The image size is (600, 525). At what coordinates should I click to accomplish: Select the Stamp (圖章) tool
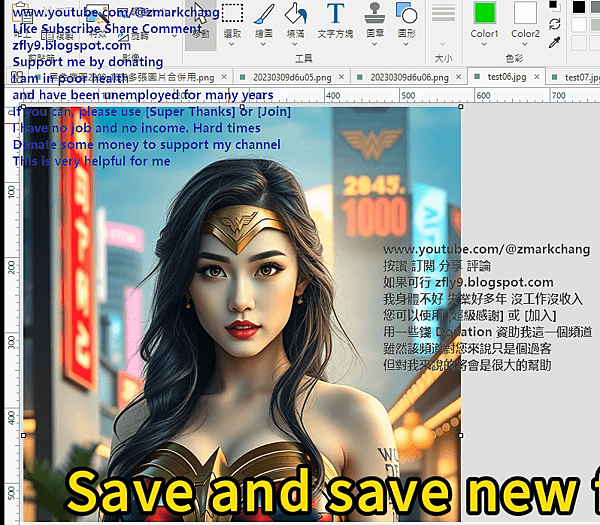(375, 20)
